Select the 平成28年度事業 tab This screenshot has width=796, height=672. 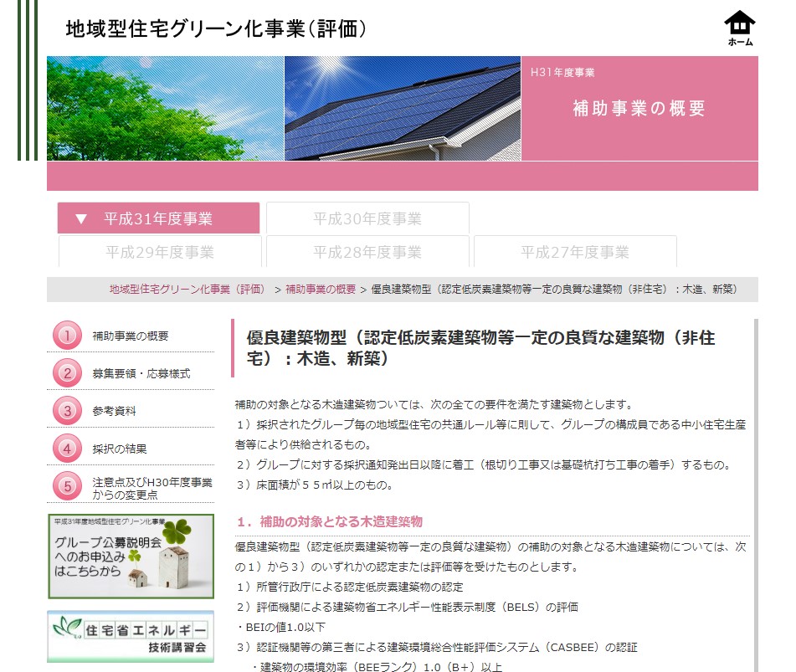coord(367,252)
